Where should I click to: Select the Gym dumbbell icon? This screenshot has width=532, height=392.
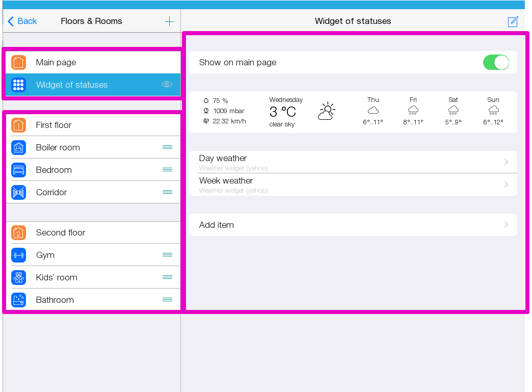[18, 255]
